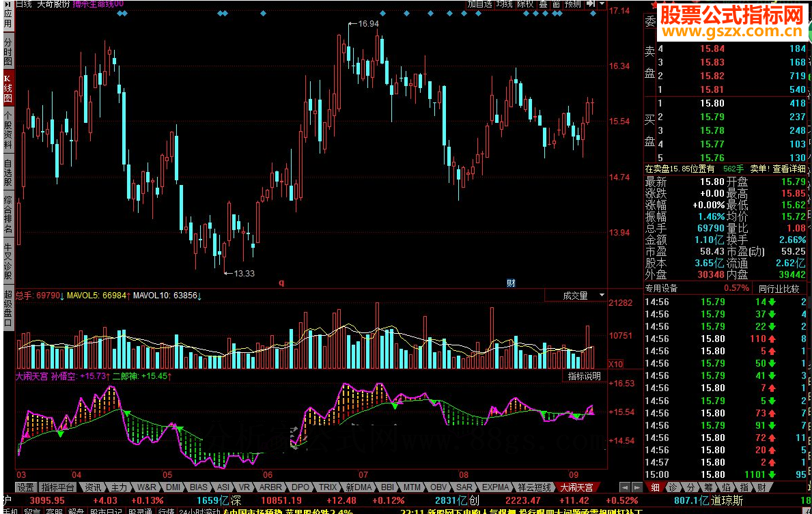Image resolution: width=812 pixels, height=514 pixels.
Task: Switch to the 分时图 sidebar tab
Action: (x=8, y=51)
